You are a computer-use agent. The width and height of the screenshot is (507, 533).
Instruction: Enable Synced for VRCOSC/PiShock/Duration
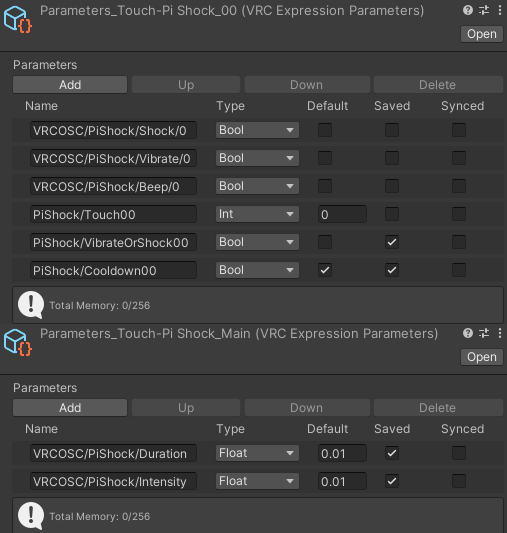tap(459, 453)
